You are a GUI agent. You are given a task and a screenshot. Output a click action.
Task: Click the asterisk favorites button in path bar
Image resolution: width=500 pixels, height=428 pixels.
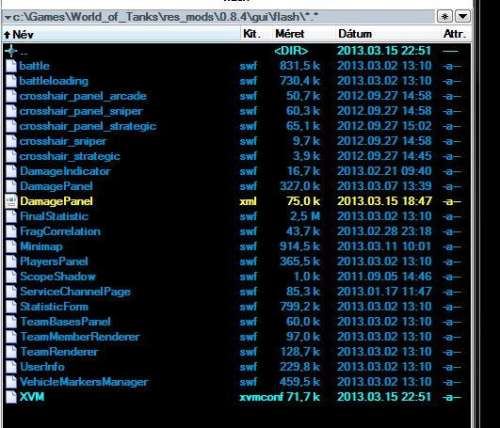pos(445,16)
